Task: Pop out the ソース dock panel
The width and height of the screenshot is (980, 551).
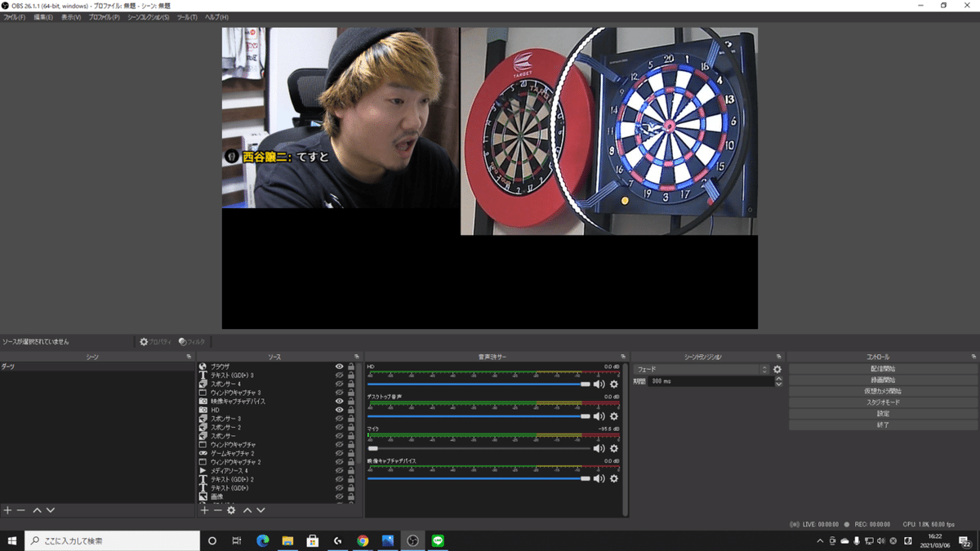Action: [356, 357]
